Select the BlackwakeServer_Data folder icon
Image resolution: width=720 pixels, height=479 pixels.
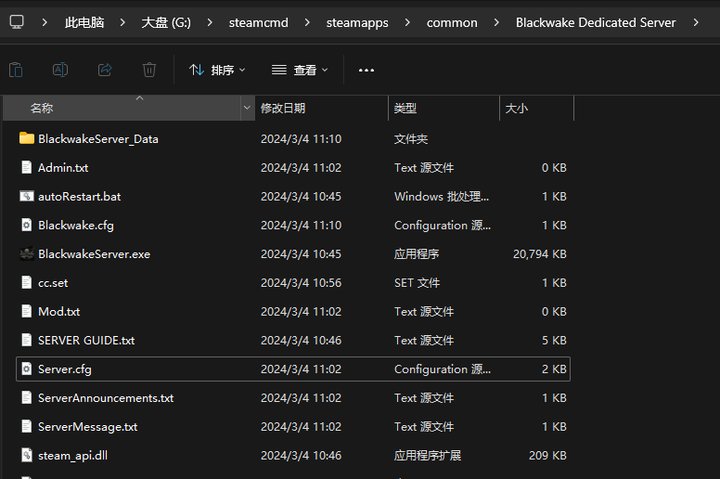[27, 138]
